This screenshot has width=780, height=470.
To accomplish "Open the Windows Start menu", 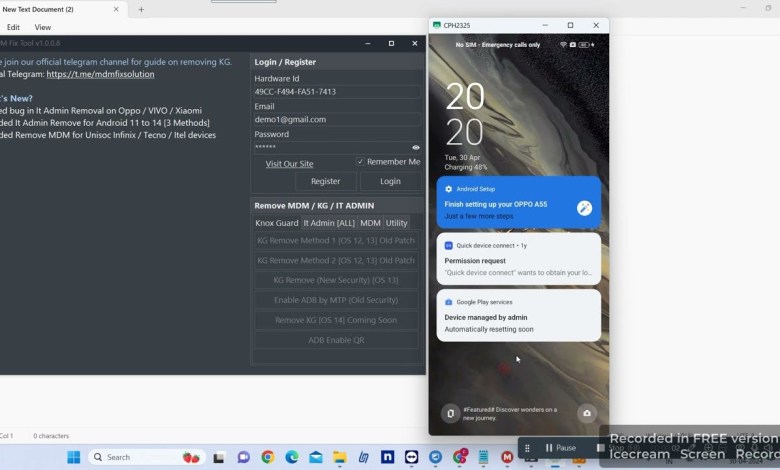I will tap(74, 457).
